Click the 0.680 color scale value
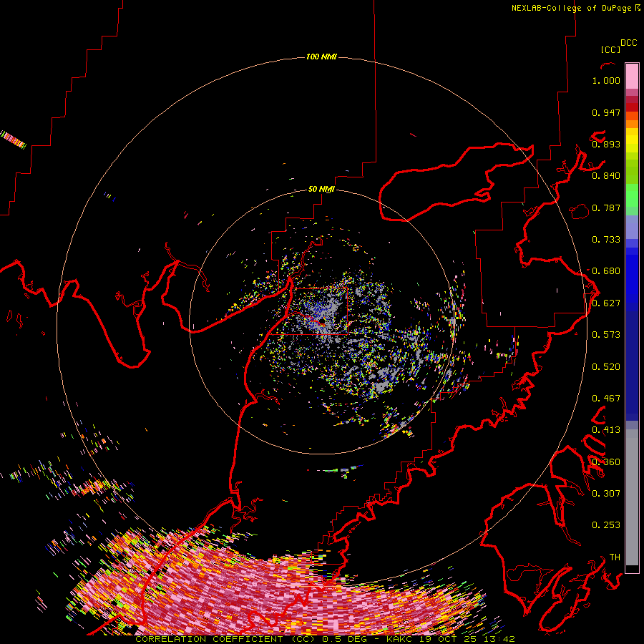This screenshot has width=644, height=644. [606, 271]
